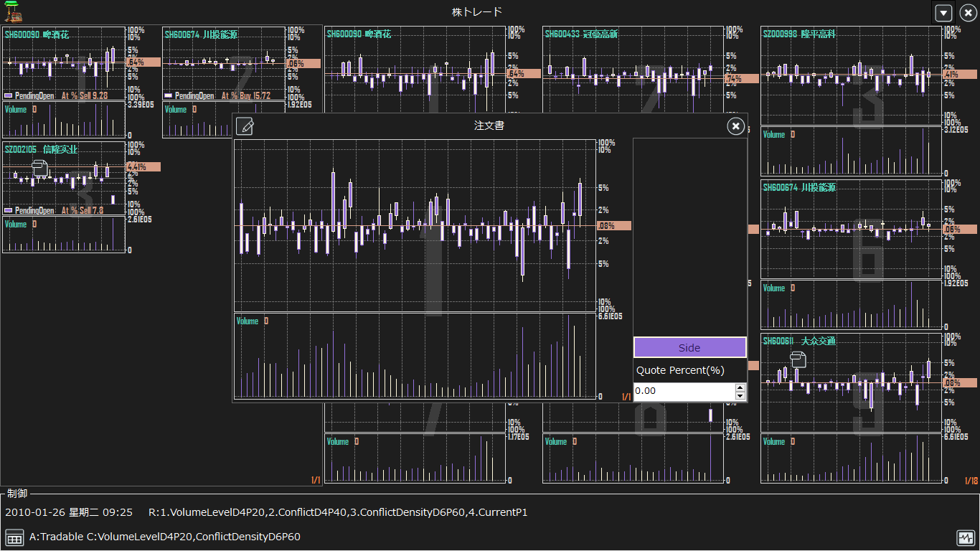Viewport: 980px width, 551px height.
Task: Click the .08% price marker in 注文書 dialog
Action: coord(613,225)
